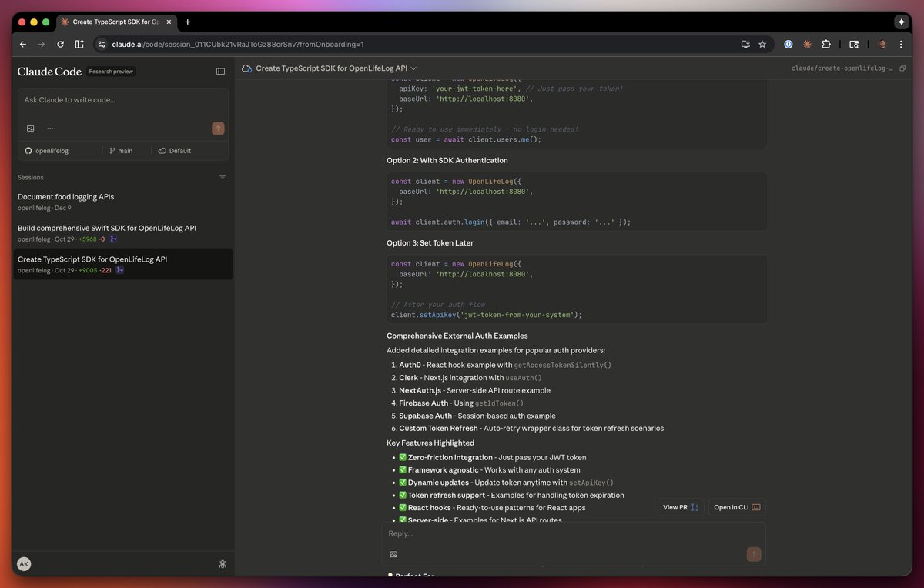Open the three-dot options in the prompt box
Viewport: 924px width, 588px height.
[50, 129]
